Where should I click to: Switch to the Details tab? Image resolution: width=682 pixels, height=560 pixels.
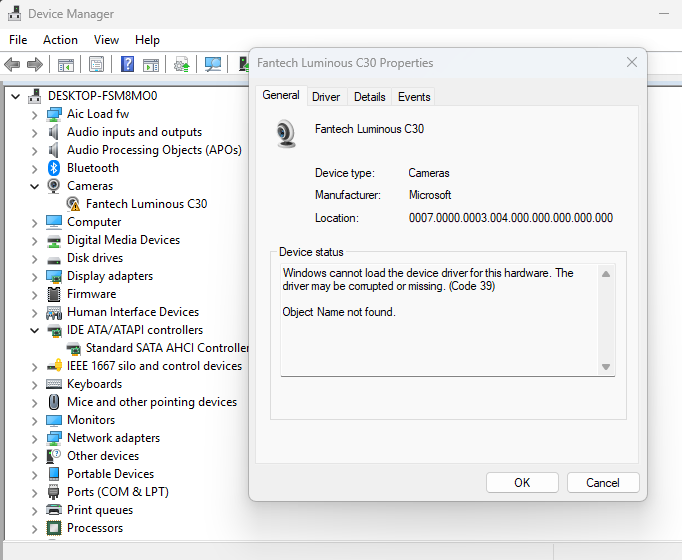coord(369,97)
